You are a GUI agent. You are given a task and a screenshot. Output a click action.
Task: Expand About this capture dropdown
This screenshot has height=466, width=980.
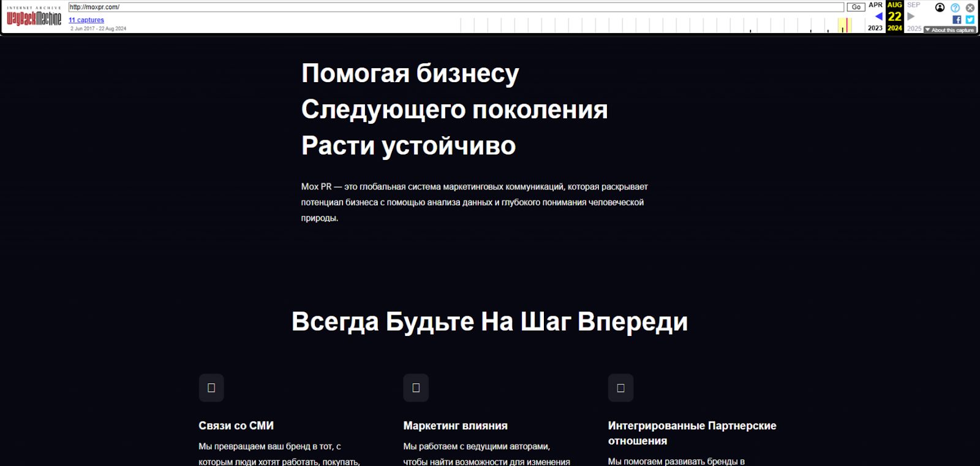click(x=950, y=30)
